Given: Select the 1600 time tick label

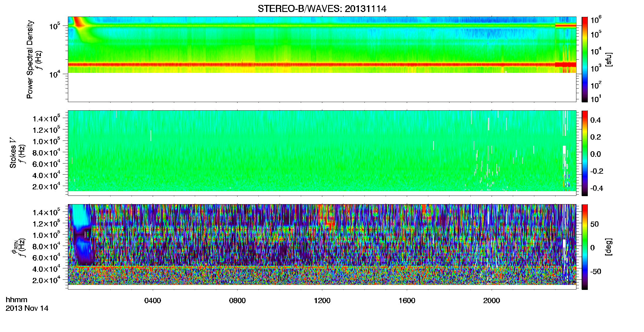Looking at the screenshot, I should click(407, 301).
